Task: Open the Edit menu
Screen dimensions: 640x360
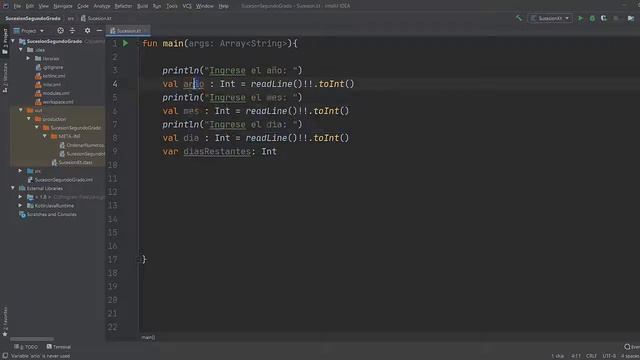Action: click(30, 6)
